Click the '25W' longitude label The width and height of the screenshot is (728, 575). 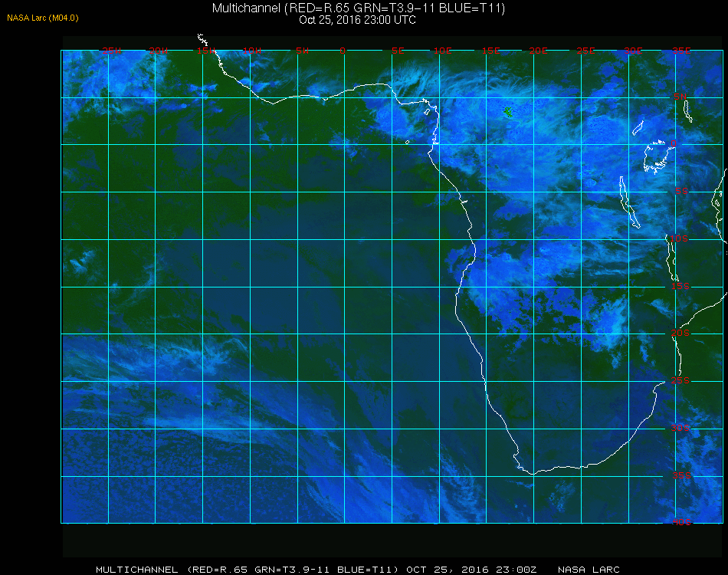pyautogui.click(x=111, y=51)
